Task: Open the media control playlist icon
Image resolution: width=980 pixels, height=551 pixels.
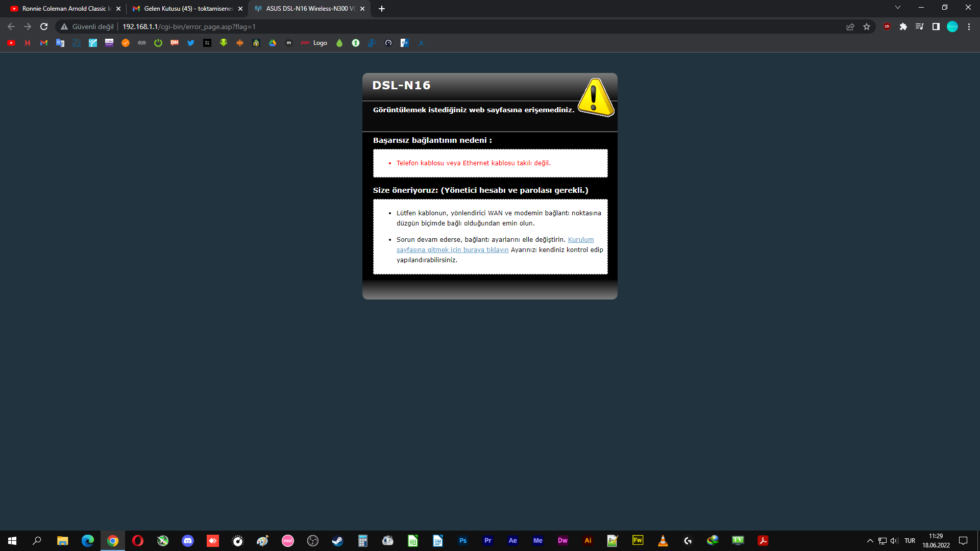Action: pos(920,27)
